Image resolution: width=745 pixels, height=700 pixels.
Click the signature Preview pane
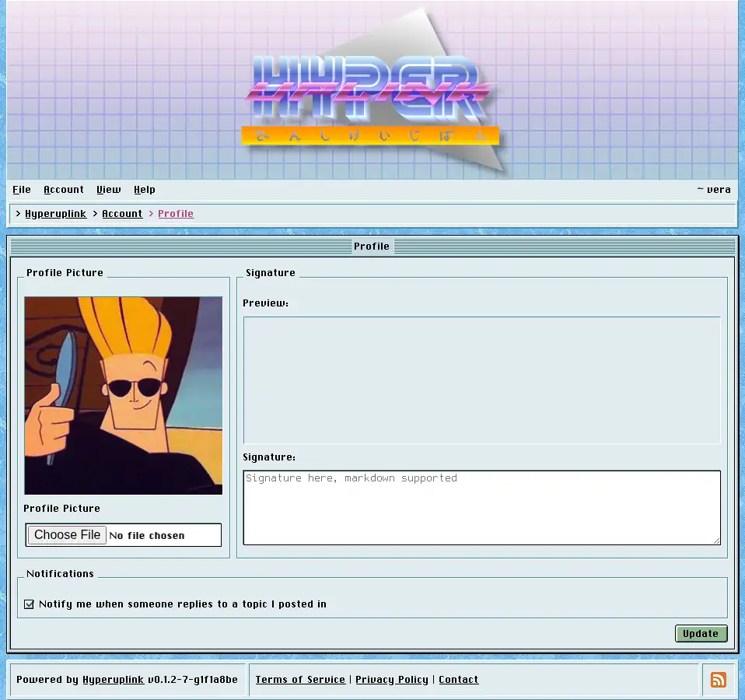point(482,380)
